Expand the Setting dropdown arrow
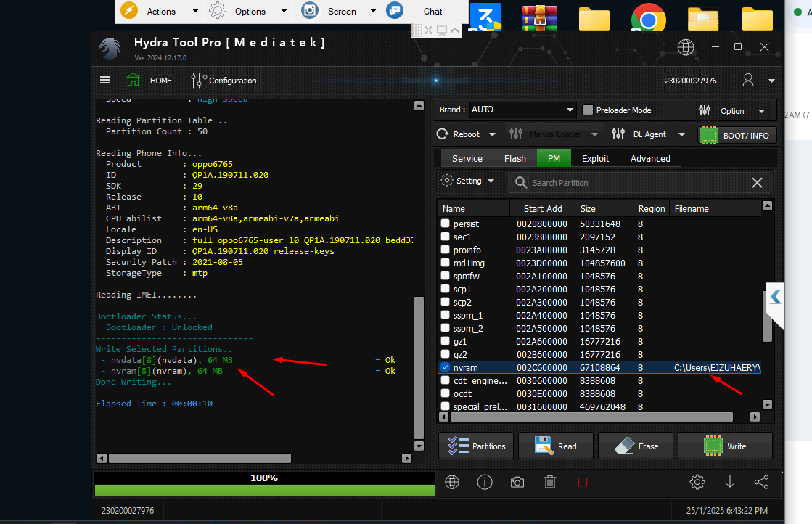This screenshot has width=812, height=524. tap(491, 181)
